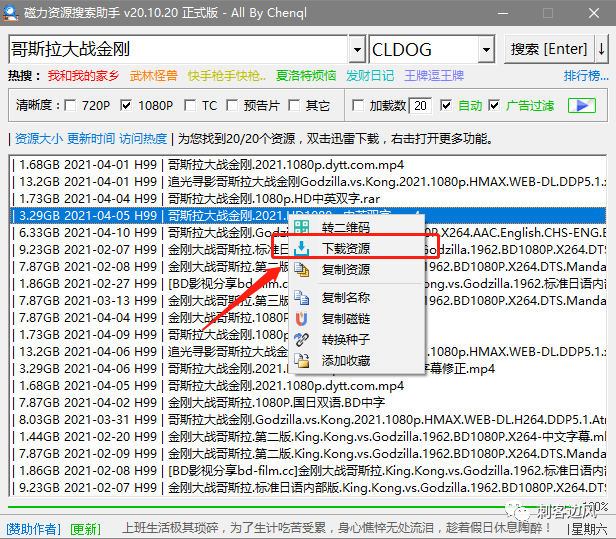Screen dimensions: 616x539
Task: Select the 1.73GB 2021-04-04 中英双字.rar row
Action: [x=308, y=198]
